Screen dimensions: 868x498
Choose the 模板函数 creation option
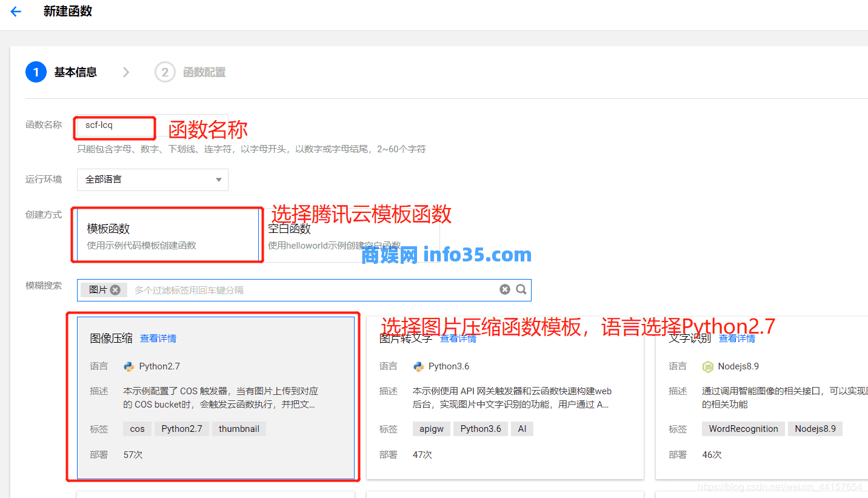(x=168, y=235)
